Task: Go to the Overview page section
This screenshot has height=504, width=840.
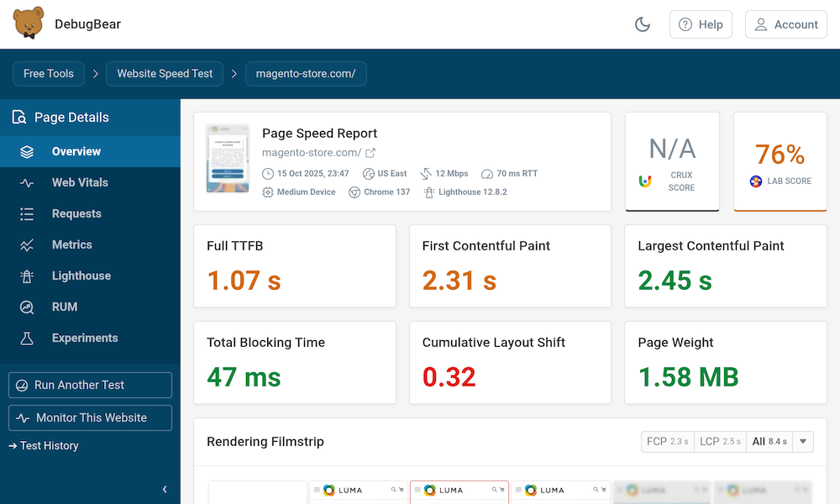Action: click(x=76, y=152)
